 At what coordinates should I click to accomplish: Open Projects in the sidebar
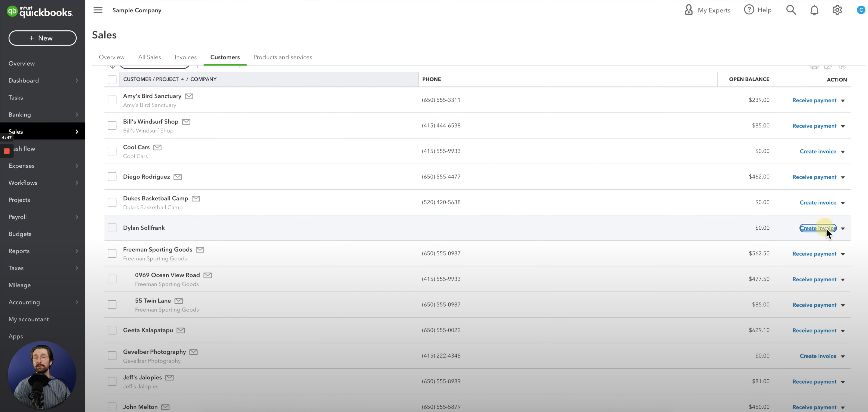click(x=19, y=200)
